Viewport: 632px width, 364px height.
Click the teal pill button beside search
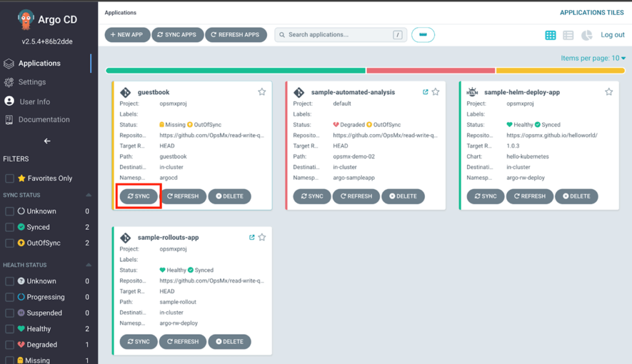[423, 35]
